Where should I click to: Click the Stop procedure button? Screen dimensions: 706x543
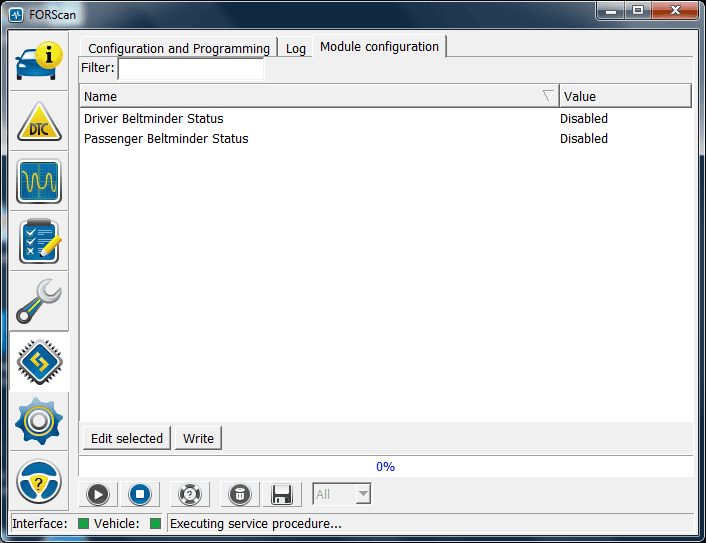click(x=140, y=494)
